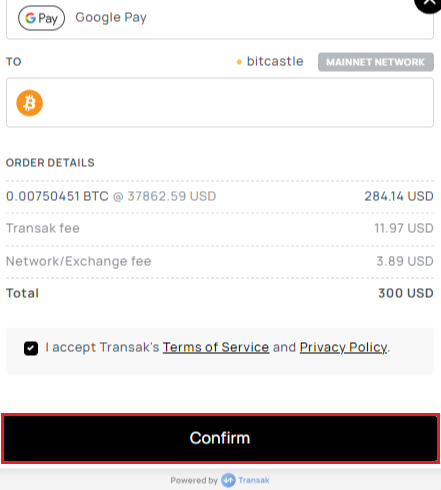Open the Privacy Policy link
This screenshot has width=441, height=490.
click(x=344, y=347)
